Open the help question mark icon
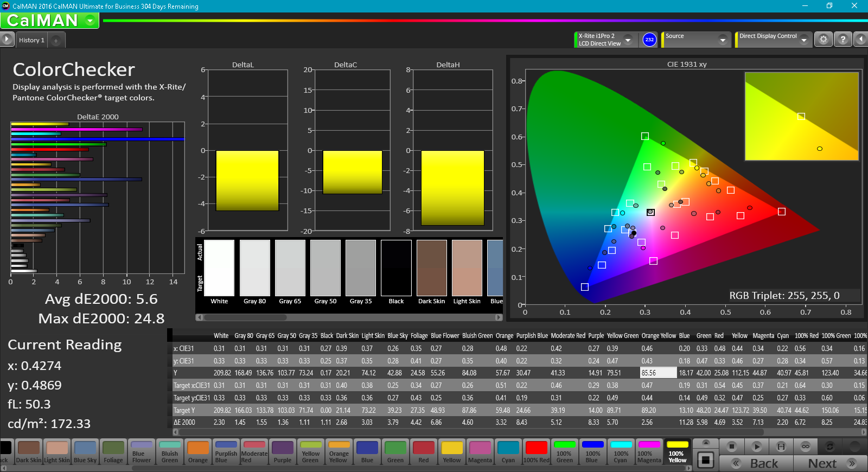 [843, 40]
